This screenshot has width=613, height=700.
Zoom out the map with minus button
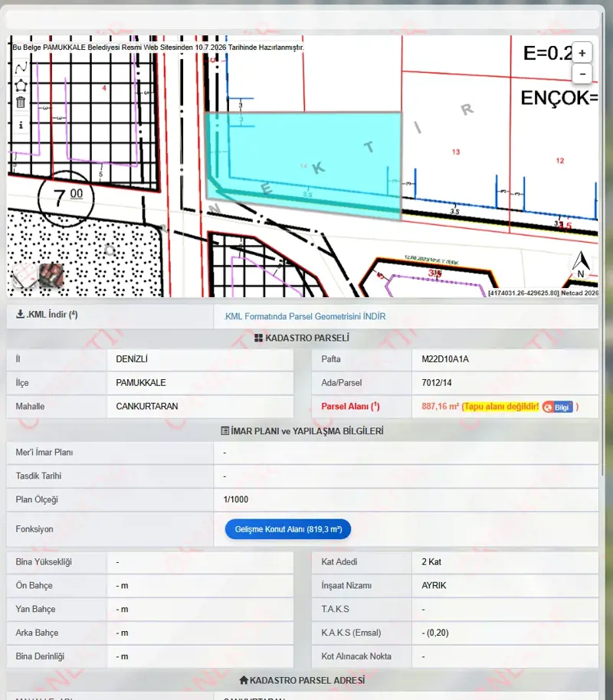(x=582, y=74)
